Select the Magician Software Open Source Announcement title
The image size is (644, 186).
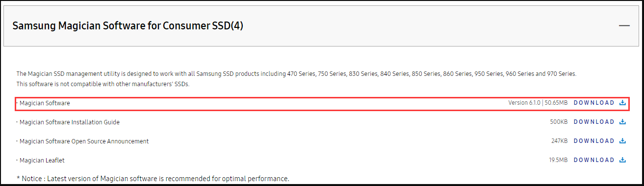(84, 141)
